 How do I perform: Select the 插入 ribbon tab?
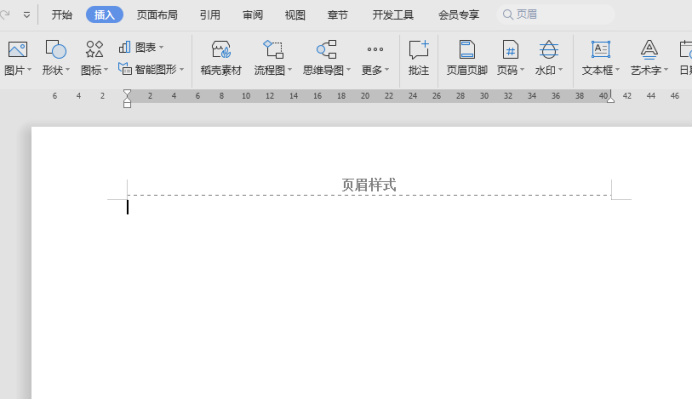pyautogui.click(x=104, y=15)
